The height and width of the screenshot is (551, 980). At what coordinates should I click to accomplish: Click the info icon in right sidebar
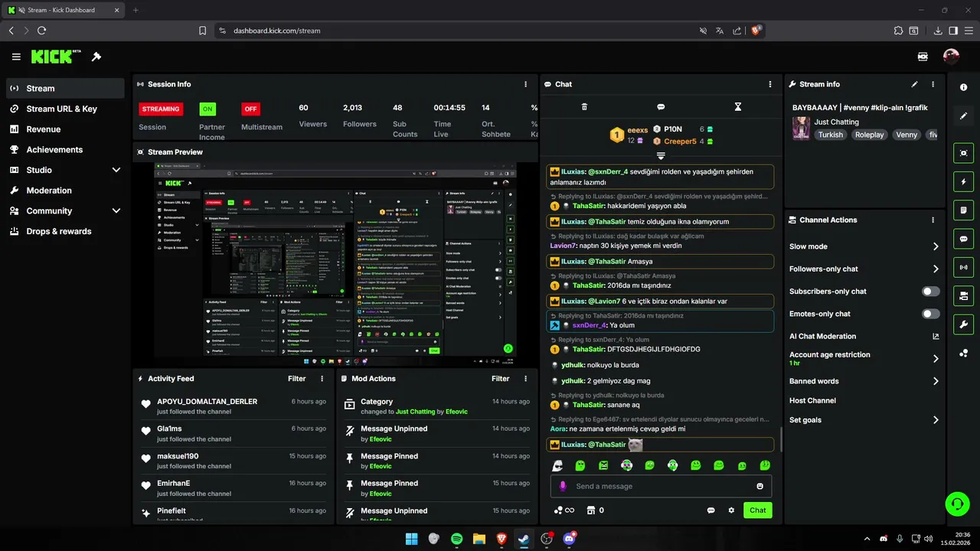(963, 87)
